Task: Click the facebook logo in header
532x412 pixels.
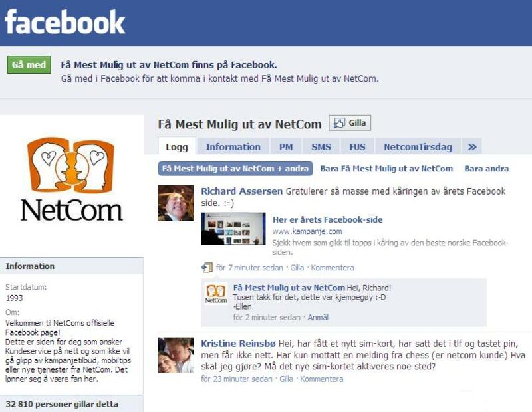Action: click(x=65, y=22)
